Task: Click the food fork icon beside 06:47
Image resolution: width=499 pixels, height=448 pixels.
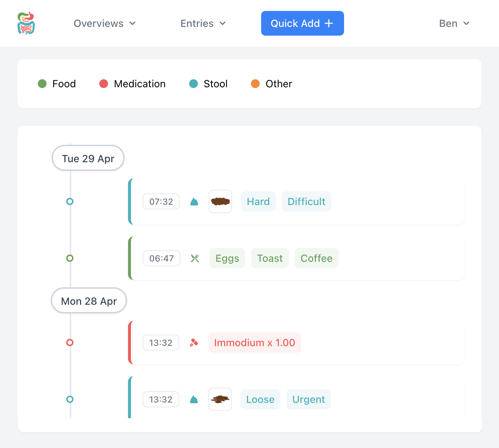Action: click(195, 258)
